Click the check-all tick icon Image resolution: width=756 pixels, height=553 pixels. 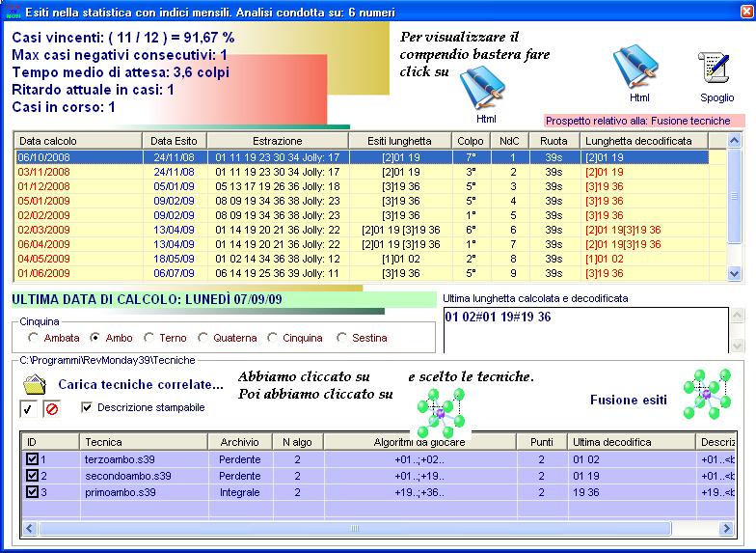[x=29, y=409]
